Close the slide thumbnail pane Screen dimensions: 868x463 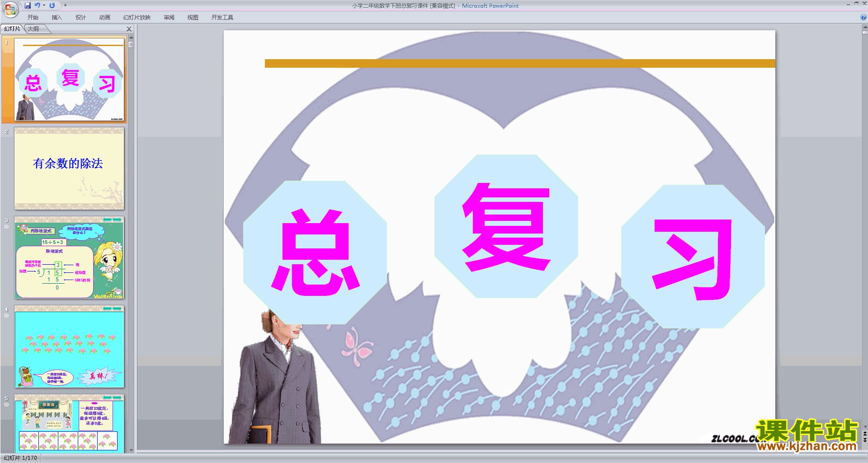point(129,29)
